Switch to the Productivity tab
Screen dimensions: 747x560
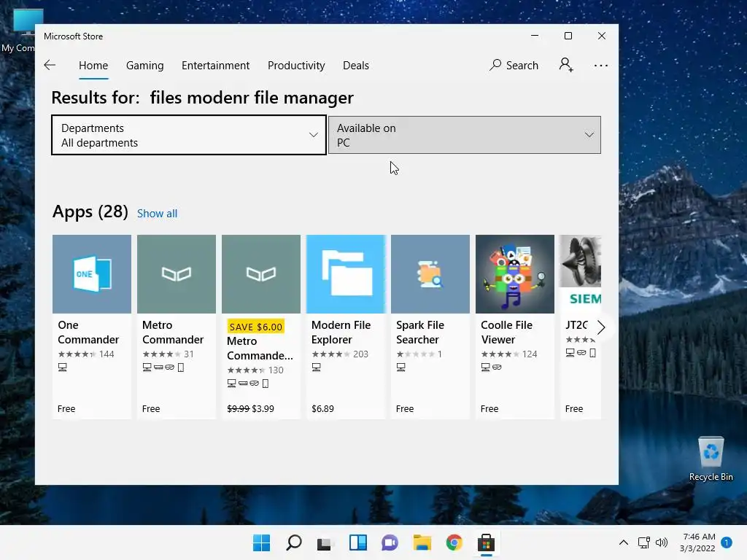point(296,66)
